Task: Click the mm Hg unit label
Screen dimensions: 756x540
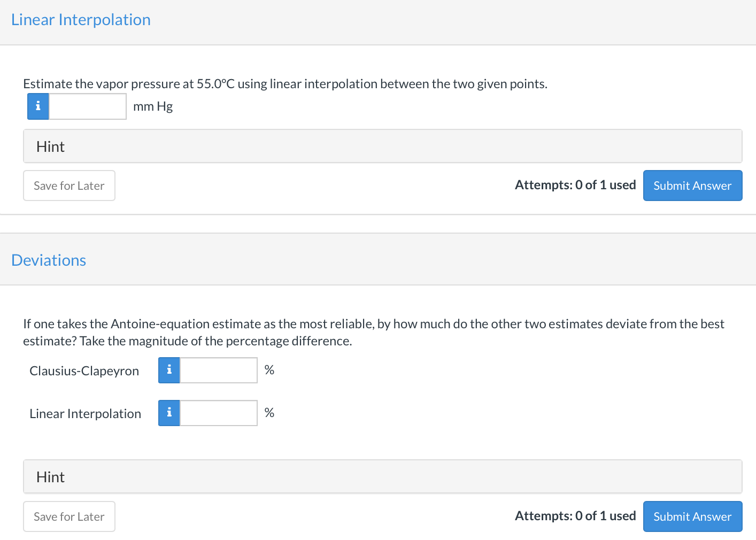Action: [x=153, y=106]
